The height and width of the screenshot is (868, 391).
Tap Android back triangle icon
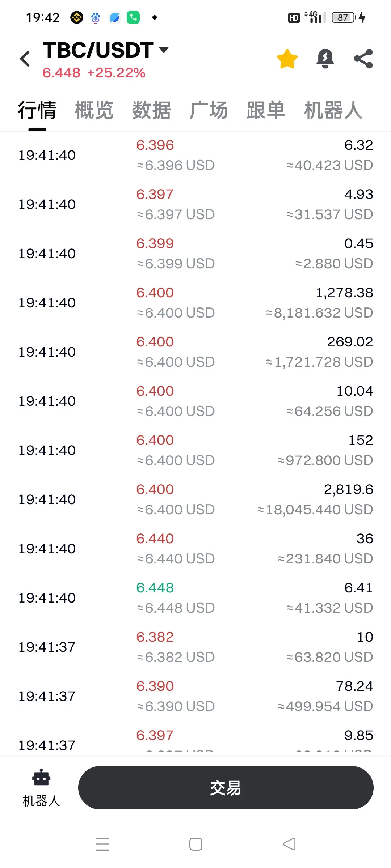(x=289, y=844)
